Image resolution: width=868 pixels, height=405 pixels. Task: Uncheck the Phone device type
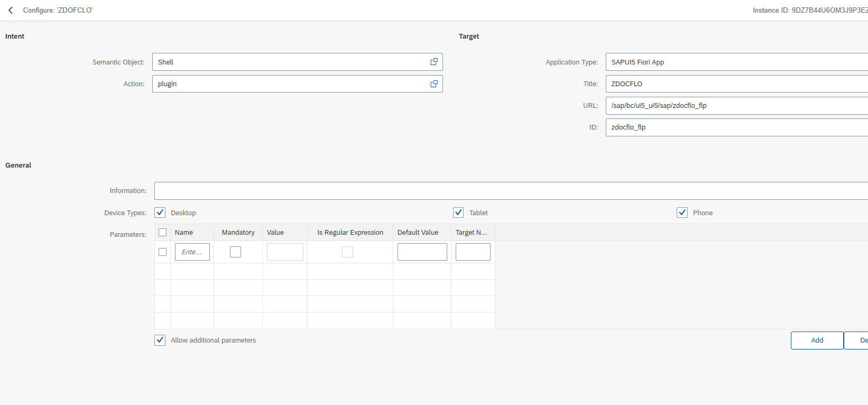[682, 213]
